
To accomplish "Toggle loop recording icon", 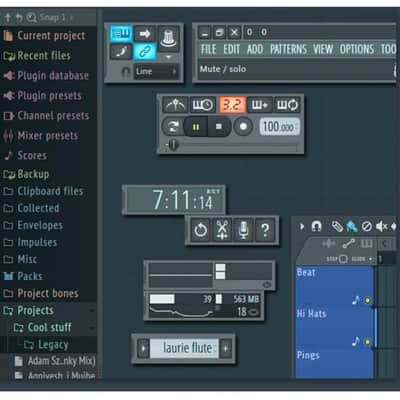I will coord(287,105).
